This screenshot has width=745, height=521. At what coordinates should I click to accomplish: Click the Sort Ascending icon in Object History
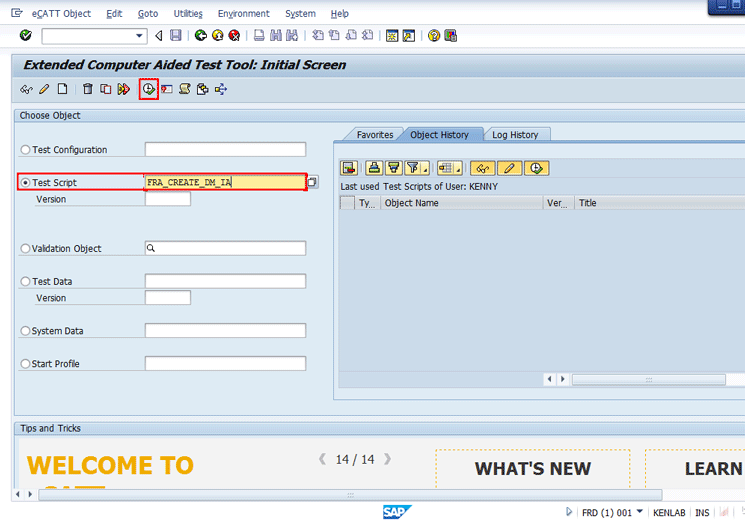(x=374, y=168)
